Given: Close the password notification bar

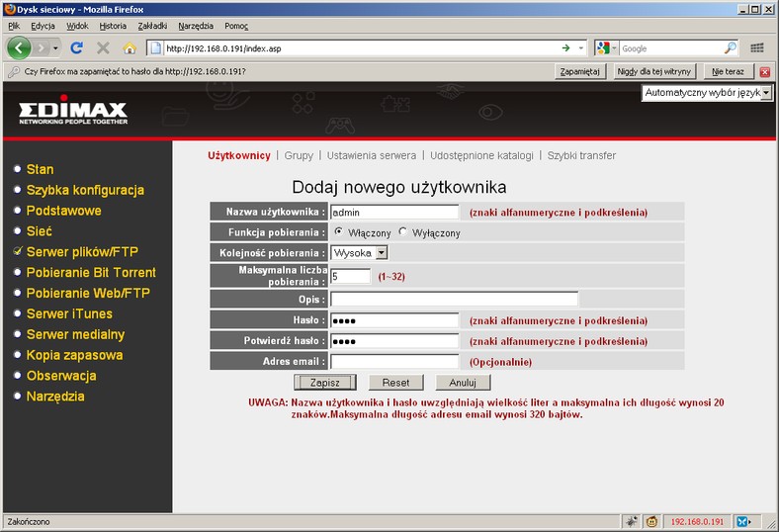Looking at the screenshot, I should pyautogui.click(x=765, y=71).
